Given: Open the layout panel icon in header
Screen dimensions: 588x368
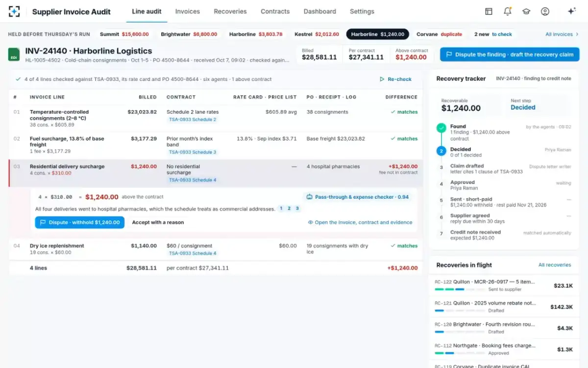Looking at the screenshot, I should click(489, 11).
